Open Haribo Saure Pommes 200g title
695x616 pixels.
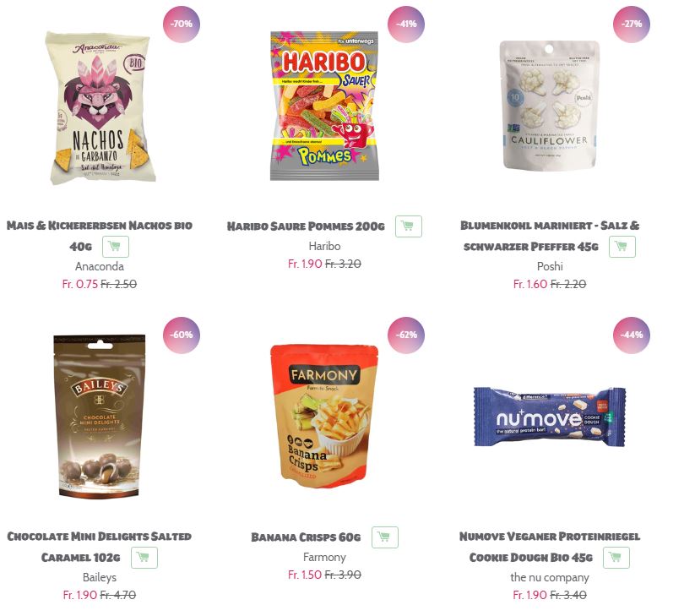click(306, 226)
